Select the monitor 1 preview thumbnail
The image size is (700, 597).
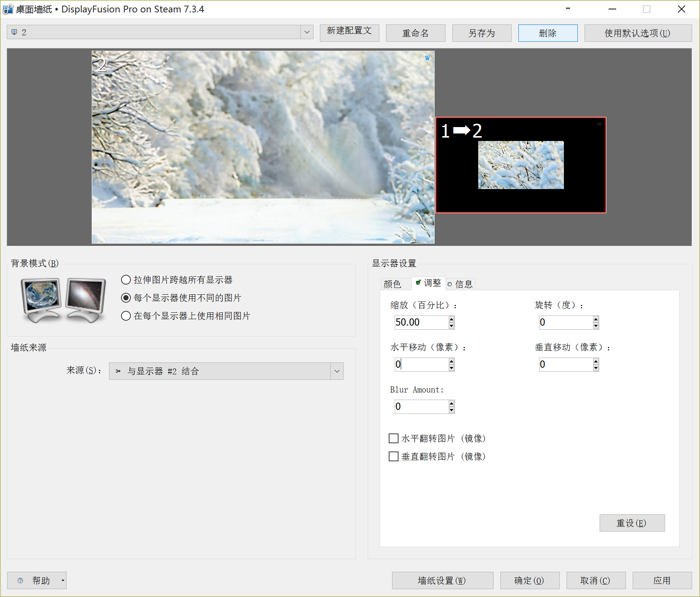tap(521, 165)
